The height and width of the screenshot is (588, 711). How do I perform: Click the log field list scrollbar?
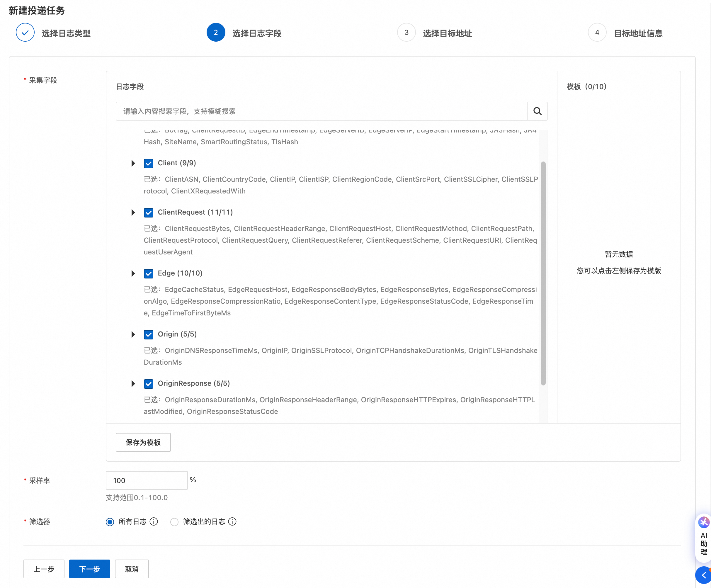pos(543,273)
